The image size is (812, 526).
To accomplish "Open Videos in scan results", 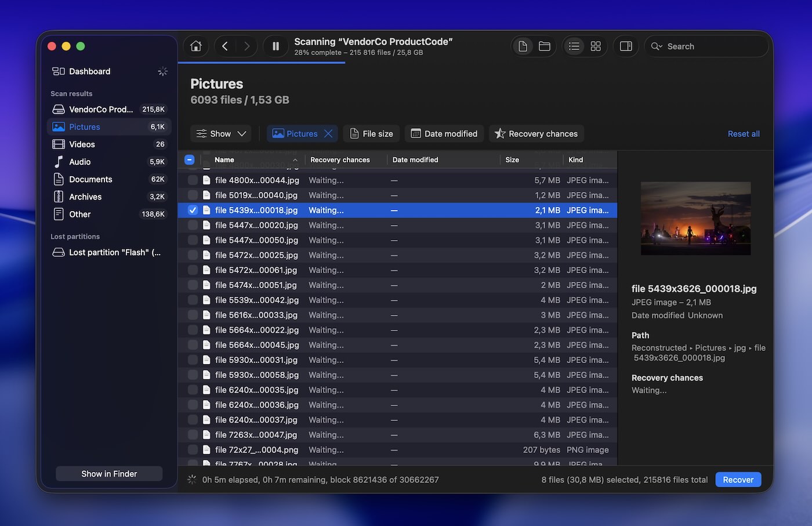I will (x=82, y=144).
